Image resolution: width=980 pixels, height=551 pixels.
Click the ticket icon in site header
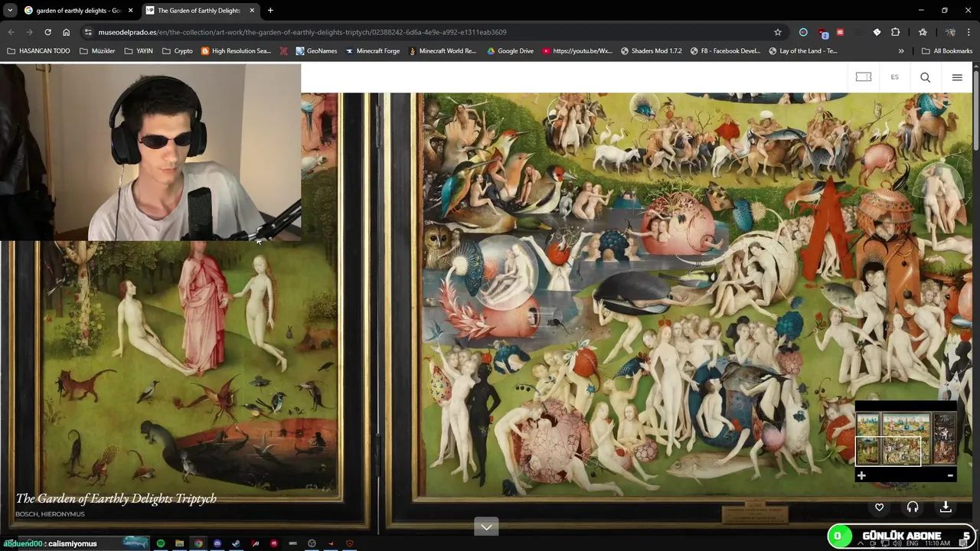tap(864, 77)
